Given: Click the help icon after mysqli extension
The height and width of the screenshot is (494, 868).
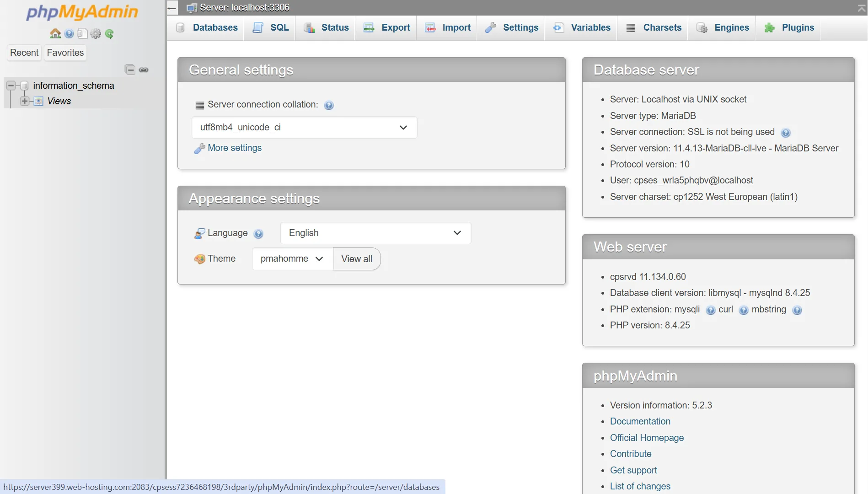Looking at the screenshot, I should (711, 310).
